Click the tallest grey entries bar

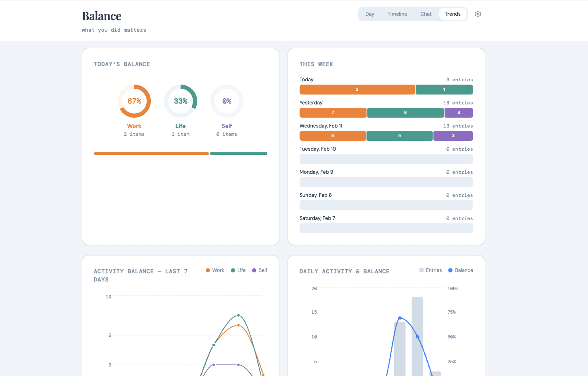click(417, 336)
